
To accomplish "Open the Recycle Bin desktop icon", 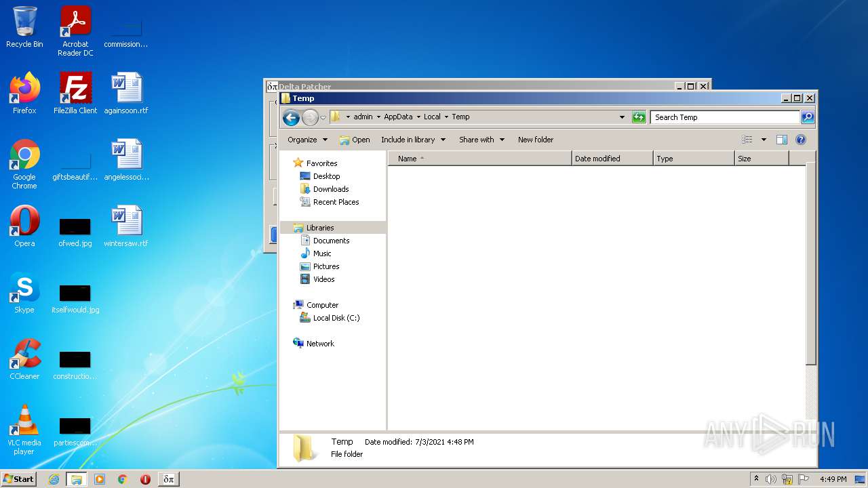I will point(24,27).
